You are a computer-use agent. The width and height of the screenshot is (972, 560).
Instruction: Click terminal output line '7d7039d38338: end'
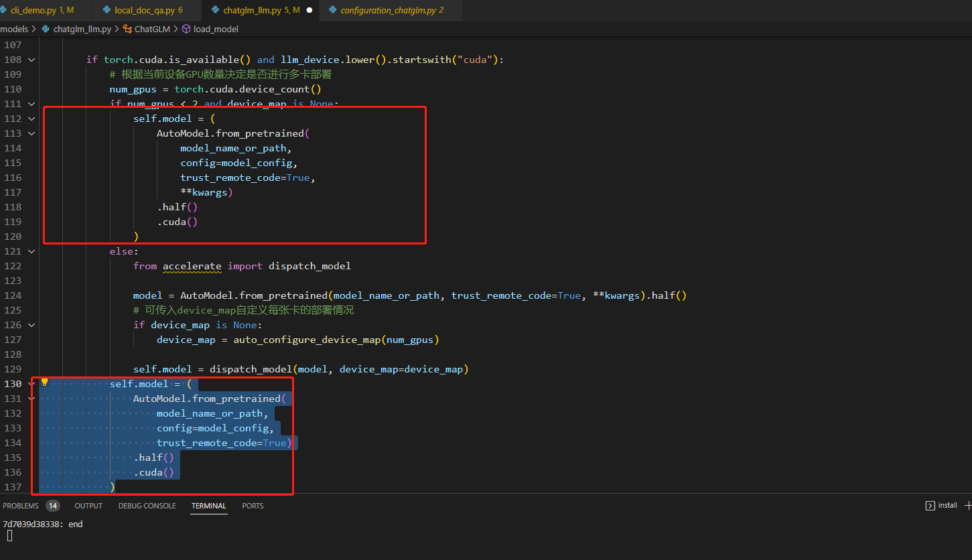[x=43, y=524]
